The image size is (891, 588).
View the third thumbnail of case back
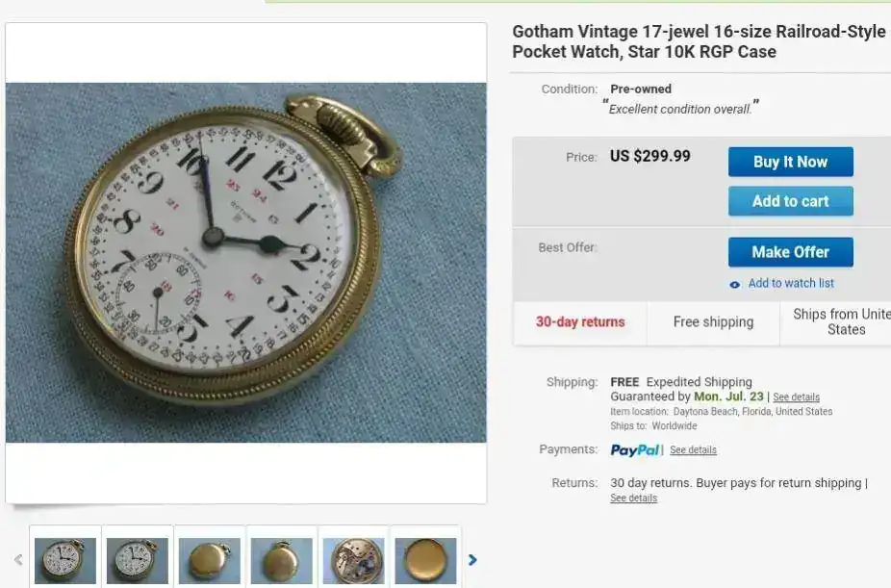coord(210,560)
